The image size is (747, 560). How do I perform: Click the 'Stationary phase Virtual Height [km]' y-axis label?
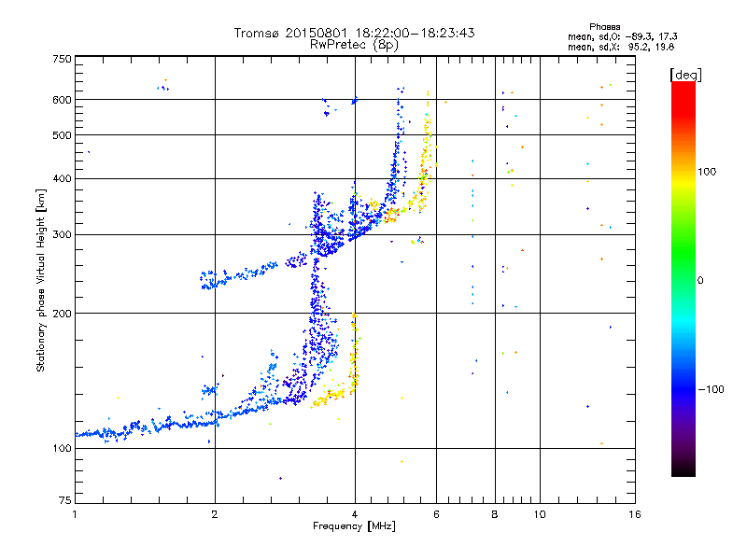pyautogui.click(x=41, y=280)
